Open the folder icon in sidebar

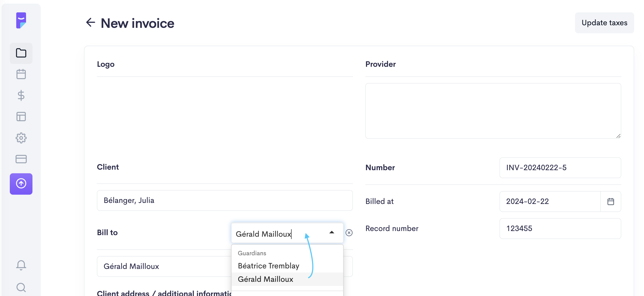tap(21, 53)
